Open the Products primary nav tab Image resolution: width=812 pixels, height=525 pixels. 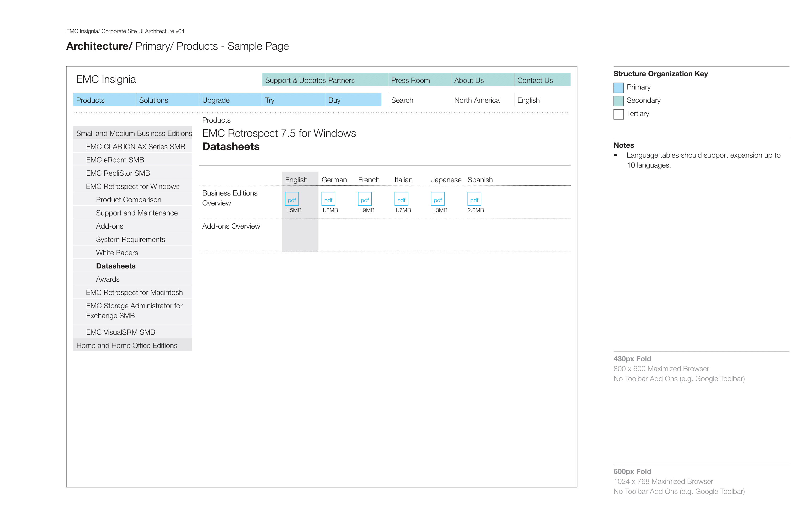(104, 100)
